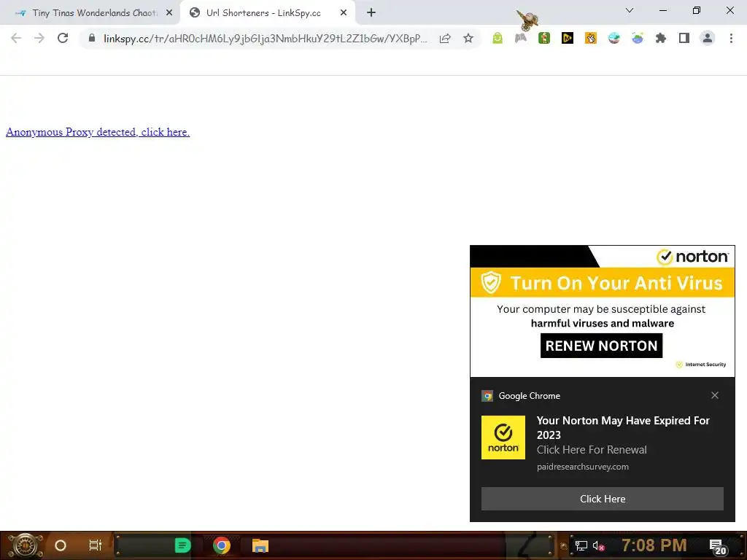Go back to the previous page

coord(16,38)
